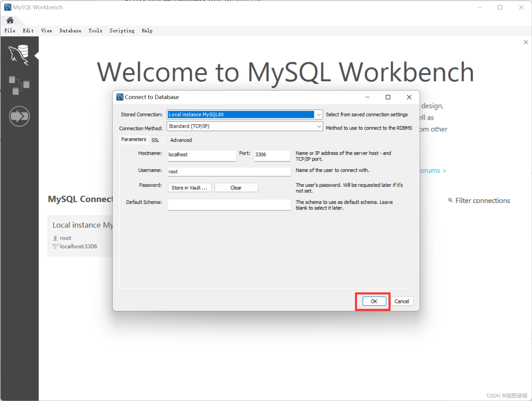Screen dimensions: 532x401
Task: Click the MySQL Connections heading
Action: point(80,199)
